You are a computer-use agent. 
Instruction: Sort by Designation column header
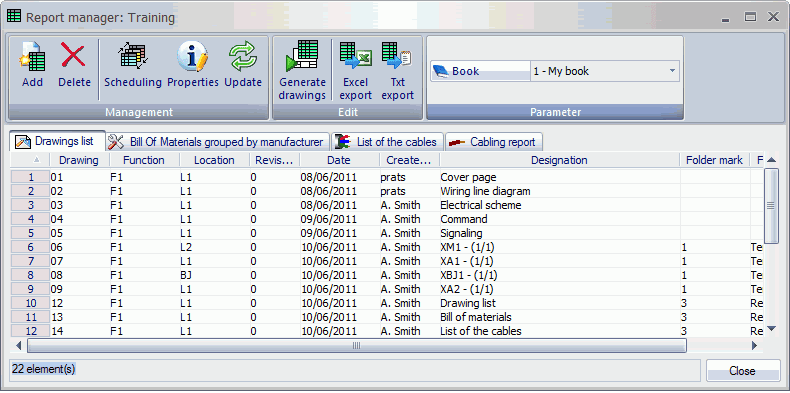coord(559,160)
